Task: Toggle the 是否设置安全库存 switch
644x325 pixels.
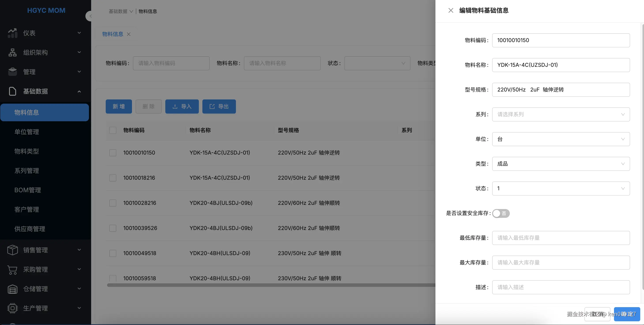Action: point(501,213)
